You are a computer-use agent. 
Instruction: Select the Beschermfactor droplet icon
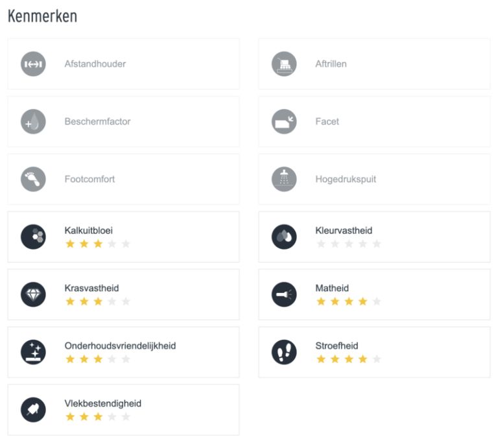click(33, 122)
